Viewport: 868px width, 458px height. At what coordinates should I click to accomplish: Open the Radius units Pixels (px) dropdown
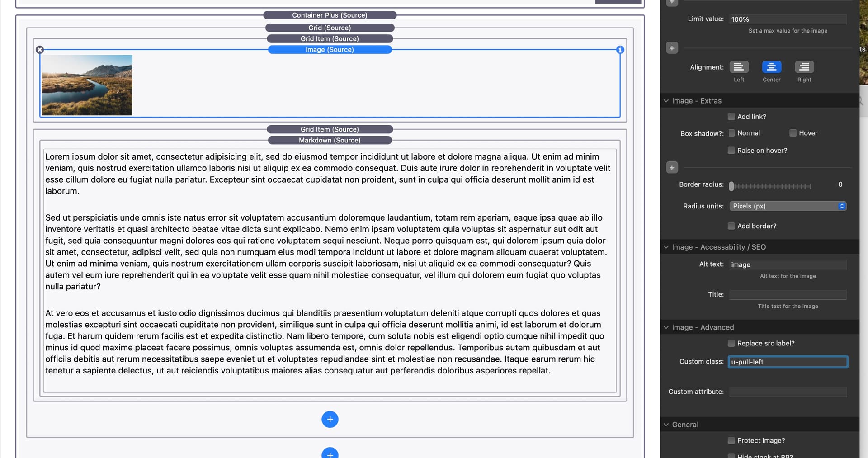(788, 206)
